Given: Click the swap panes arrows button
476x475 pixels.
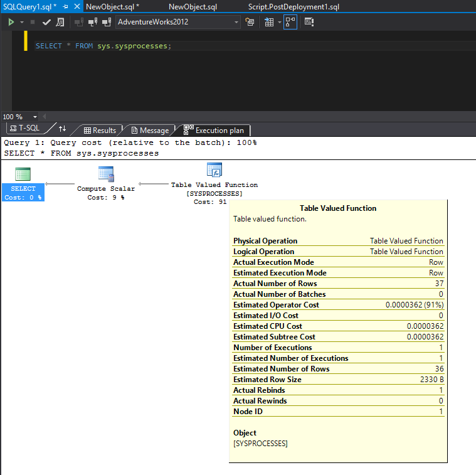Looking at the screenshot, I should pyautogui.click(x=62, y=129).
